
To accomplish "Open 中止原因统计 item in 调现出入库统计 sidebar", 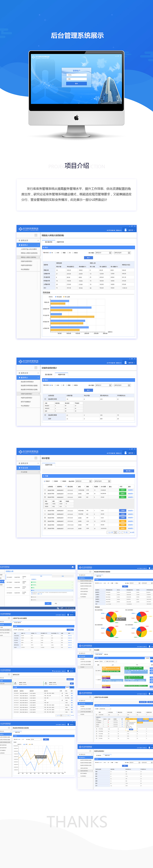I will 25,269.
